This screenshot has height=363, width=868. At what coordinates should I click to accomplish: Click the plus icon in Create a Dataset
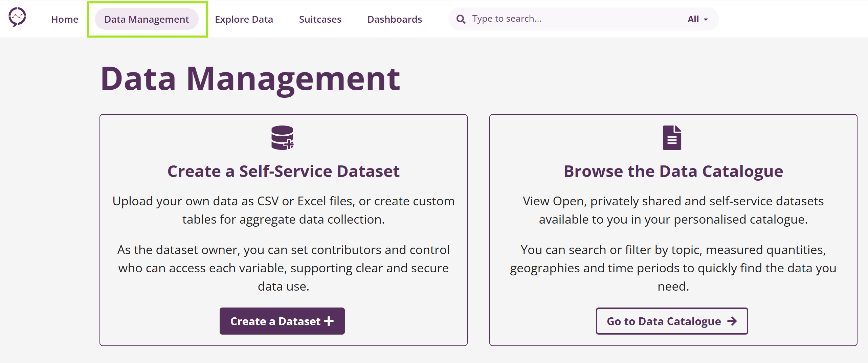click(329, 321)
